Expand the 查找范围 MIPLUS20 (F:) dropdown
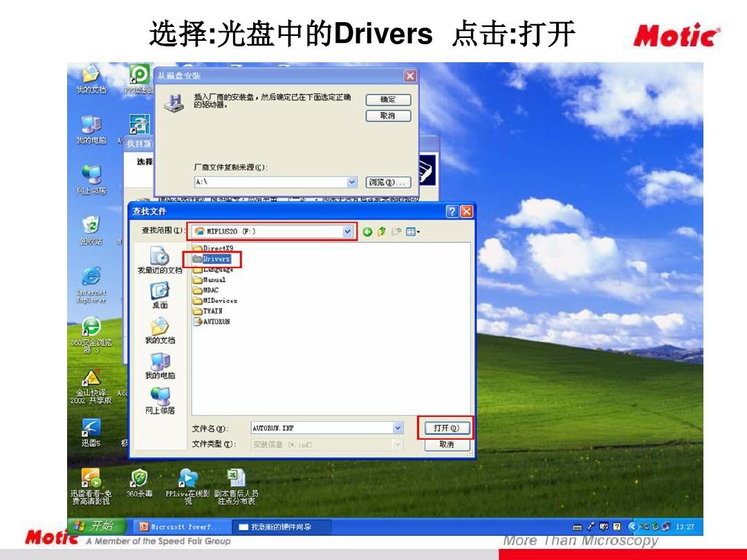The height and width of the screenshot is (560, 747). [347, 232]
